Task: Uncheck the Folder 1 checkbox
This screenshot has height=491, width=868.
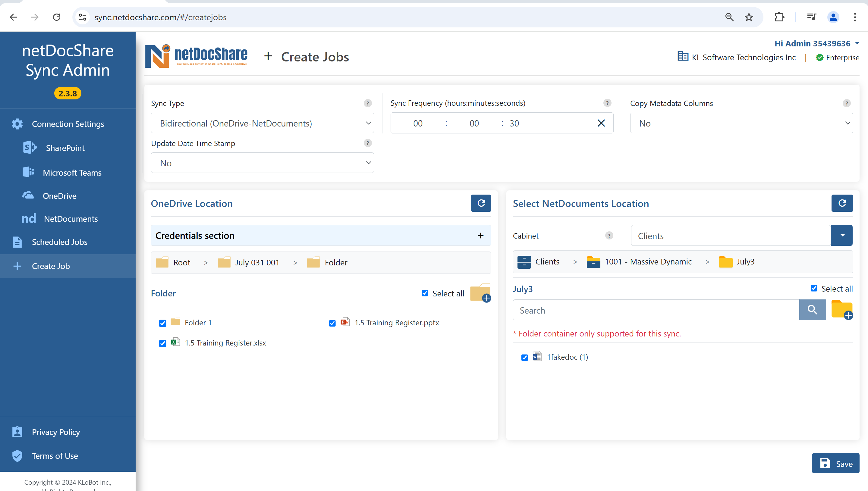Action: click(x=163, y=323)
